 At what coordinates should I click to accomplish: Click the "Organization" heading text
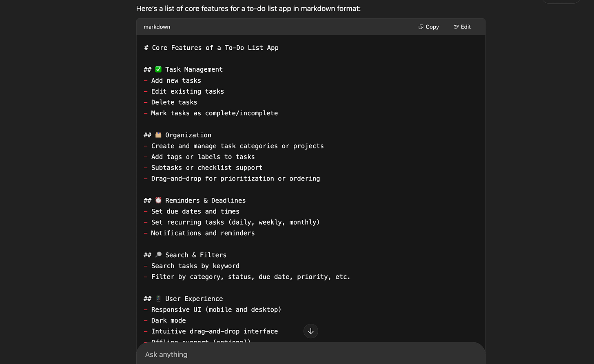pyautogui.click(x=188, y=135)
